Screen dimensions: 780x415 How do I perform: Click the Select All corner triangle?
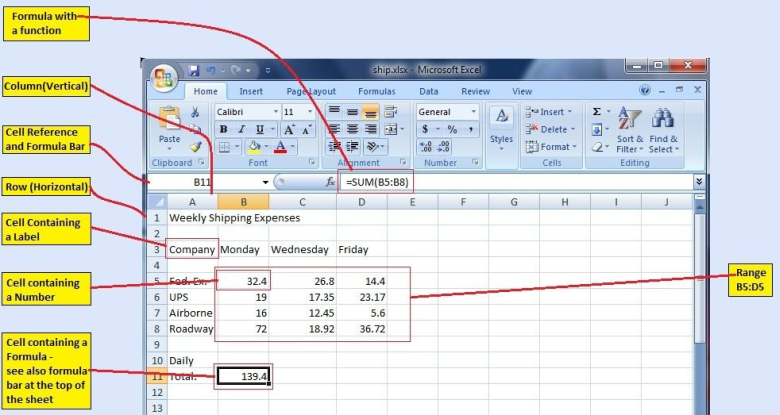158,202
